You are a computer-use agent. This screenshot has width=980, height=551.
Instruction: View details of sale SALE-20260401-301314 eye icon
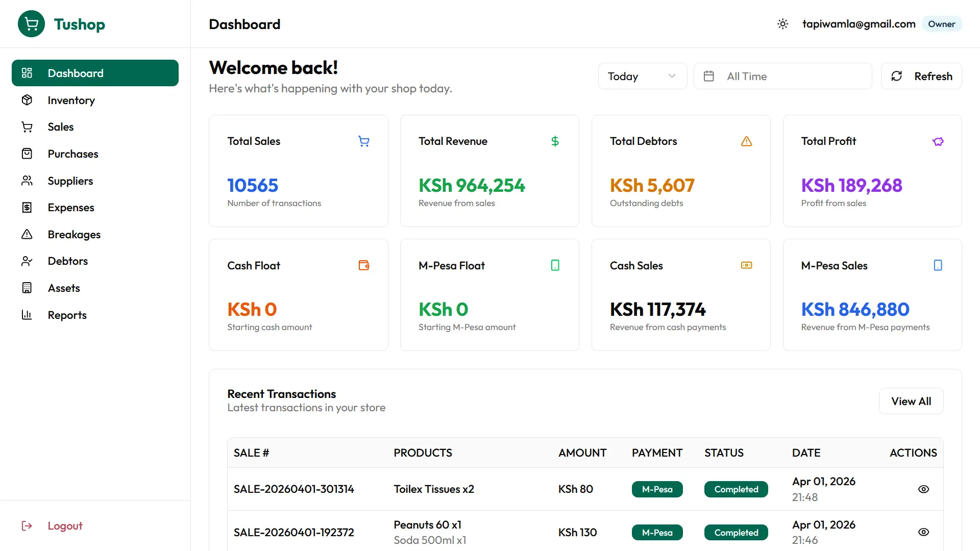(x=923, y=489)
